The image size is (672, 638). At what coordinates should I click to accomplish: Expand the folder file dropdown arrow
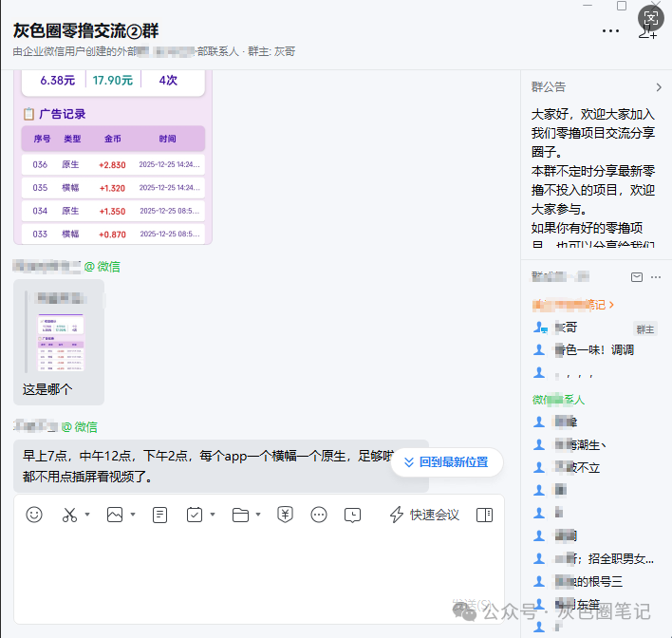(x=258, y=515)
